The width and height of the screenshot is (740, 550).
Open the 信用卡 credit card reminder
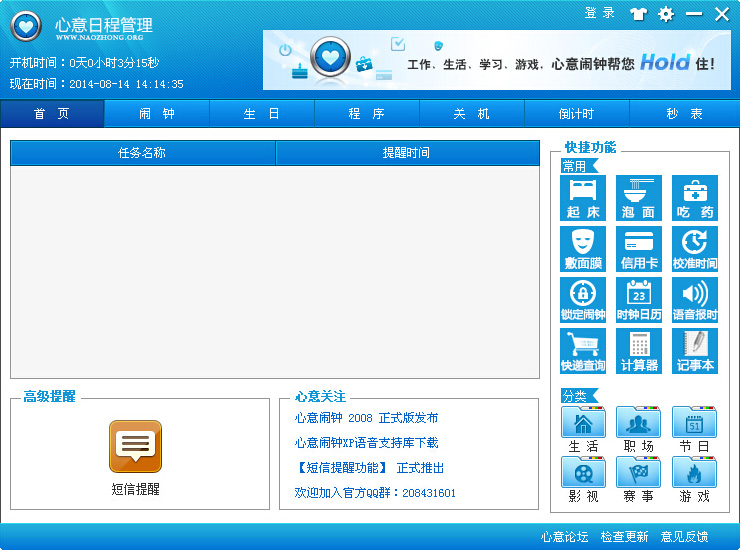click(x=639, y=249)
